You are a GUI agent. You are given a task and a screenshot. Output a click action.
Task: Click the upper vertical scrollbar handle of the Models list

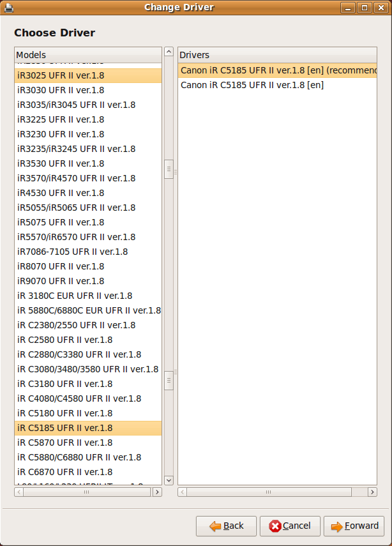pyautogui.click(x=169, y=169)
